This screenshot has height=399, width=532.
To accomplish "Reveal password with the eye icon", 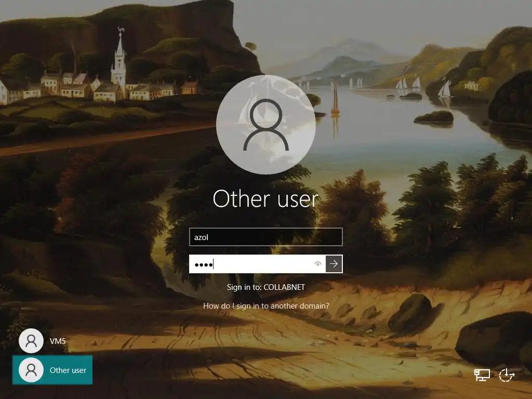I will 318,264.
